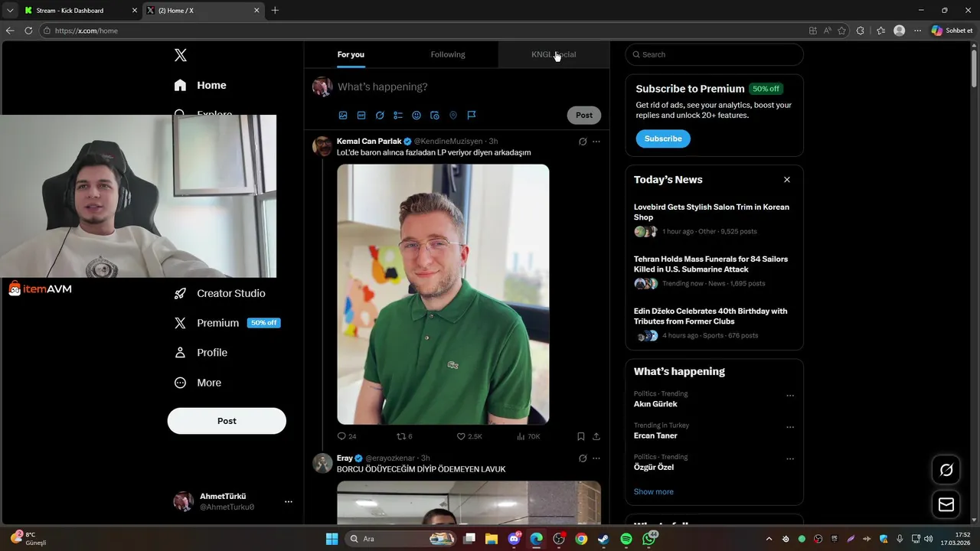Bookmark the Kemal Can Parlak post
The width and height of the screenshot is (980, 551).
coord(581,436)
